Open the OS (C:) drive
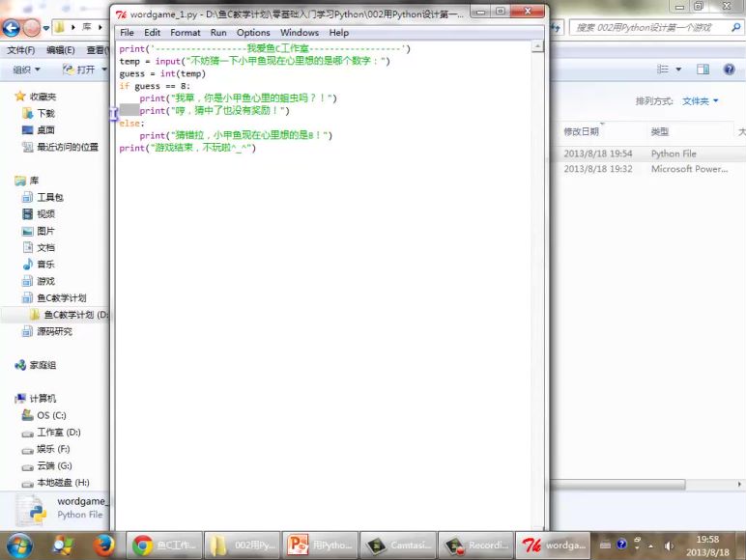This screenshot has height=560, width=746. 51,415
